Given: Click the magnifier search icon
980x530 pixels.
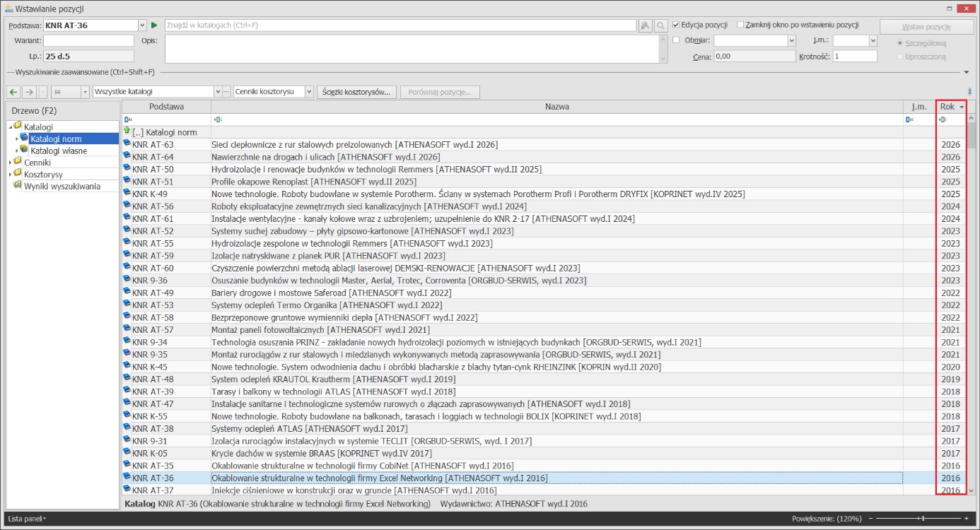Looking at the screenshot, I should (x=660, y=25).
